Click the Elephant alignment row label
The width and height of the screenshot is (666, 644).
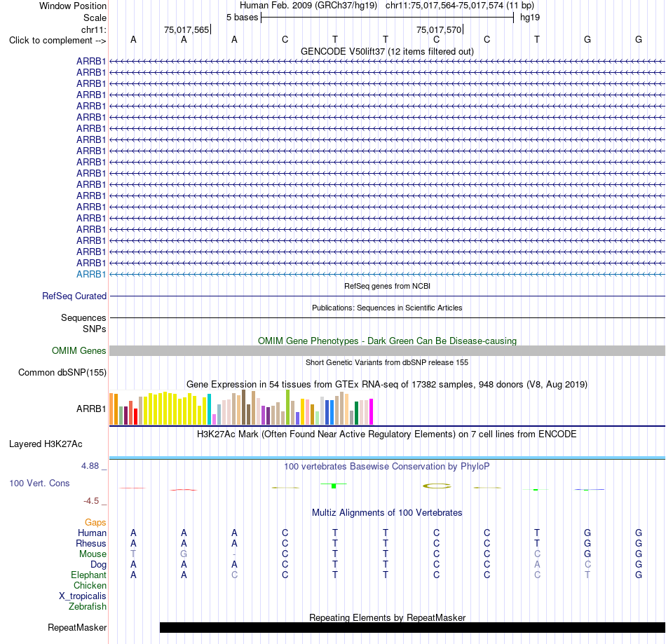(x=88, y=575)
